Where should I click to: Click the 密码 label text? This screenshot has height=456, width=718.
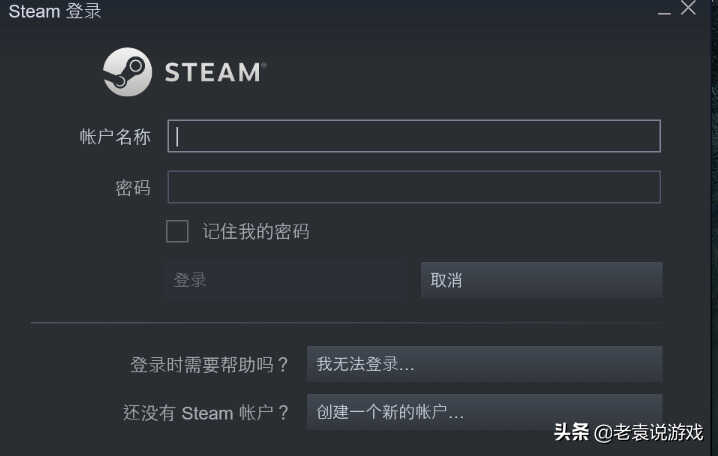133,188
